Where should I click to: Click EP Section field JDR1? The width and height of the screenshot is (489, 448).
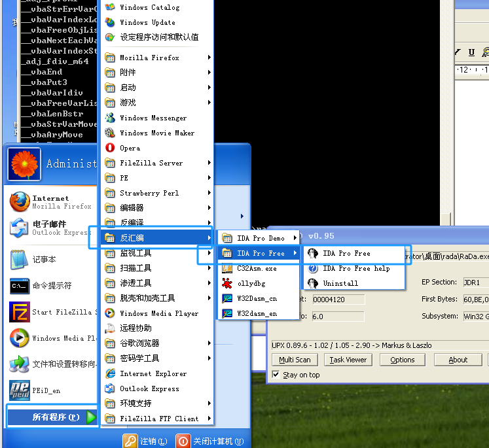click(476, 283)
